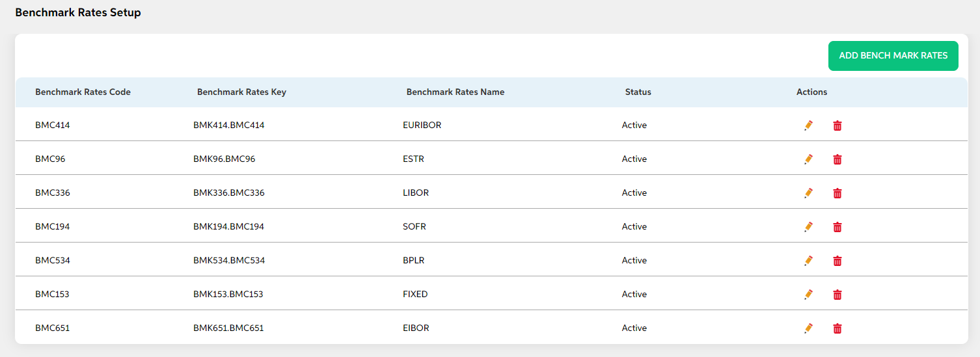
Task: Edit the LIBOR benchmark entry
Action: 808,193
